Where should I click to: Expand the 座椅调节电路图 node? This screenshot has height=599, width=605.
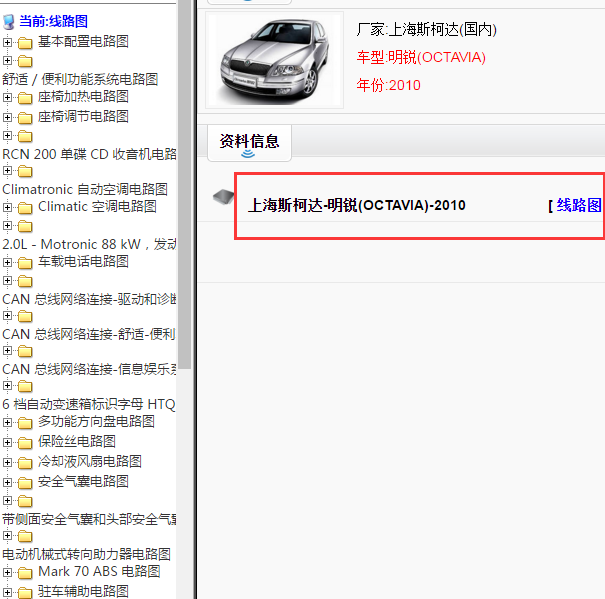[x=7, y=117]
